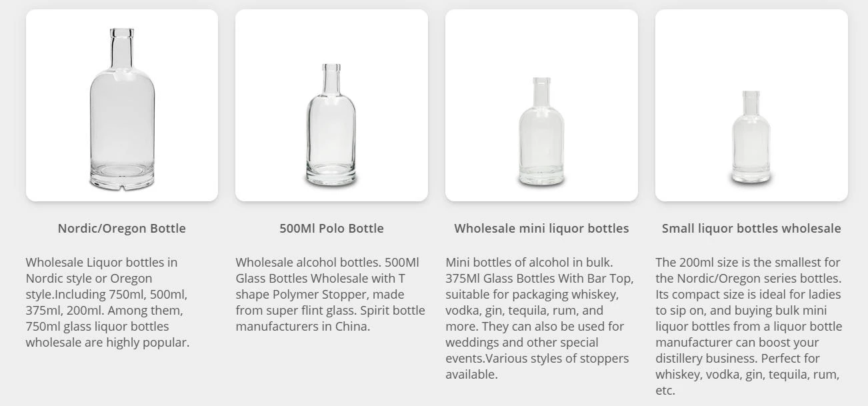Viewport: 868px width, 406px height.
Task: Click the base of the 200ml small bottle
Action: (x=751, y=175)
